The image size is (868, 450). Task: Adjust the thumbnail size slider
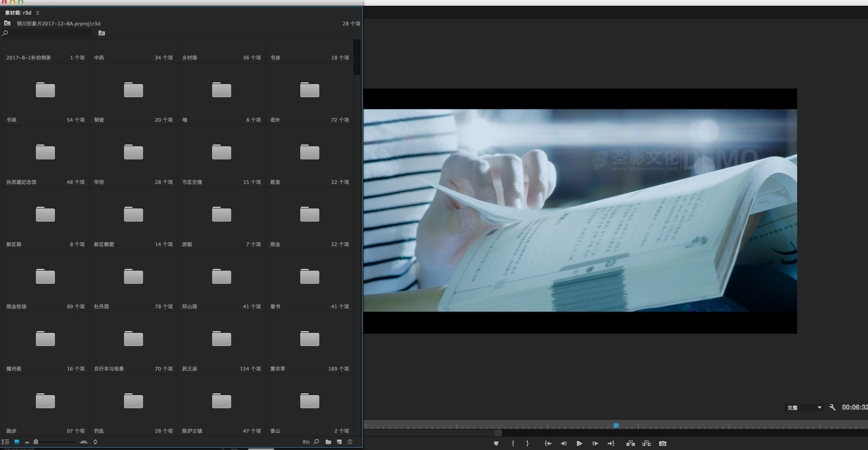(x=36, y=442)
